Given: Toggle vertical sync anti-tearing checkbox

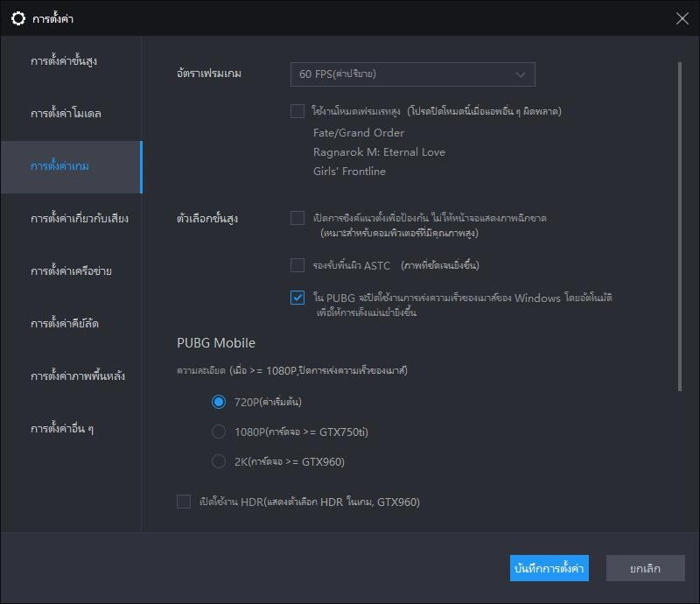Looking at the screenshot, I should (297, 218).
